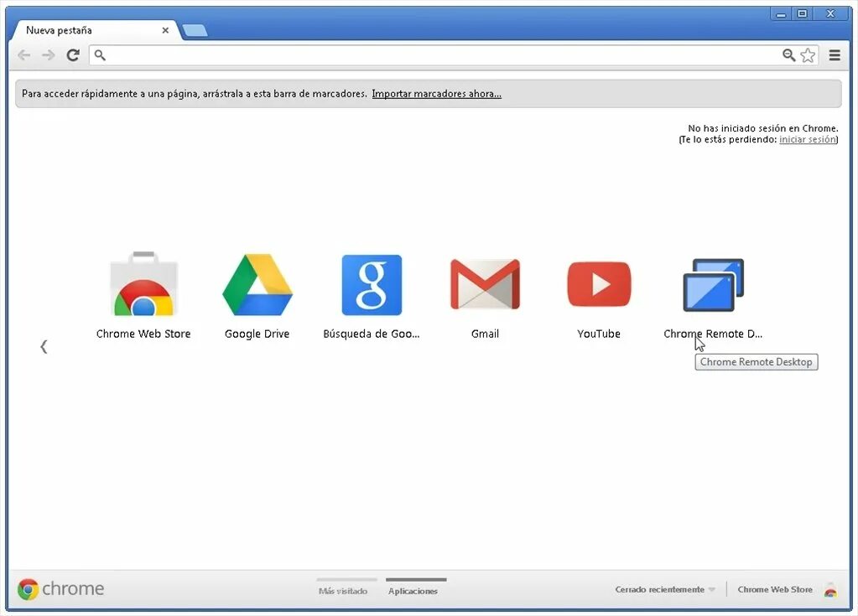
Task: Click the search magnifier at address bar start
Action: 100,55
